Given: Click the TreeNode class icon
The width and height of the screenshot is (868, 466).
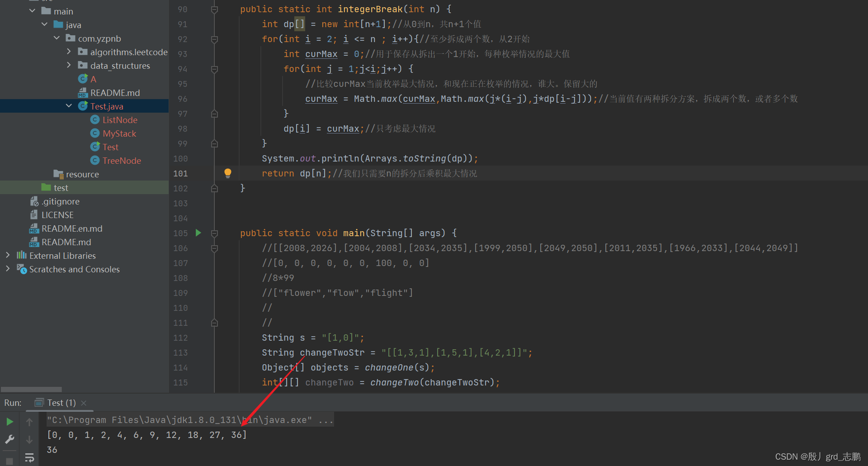Looking at the screenshot, I should (95, 160).
